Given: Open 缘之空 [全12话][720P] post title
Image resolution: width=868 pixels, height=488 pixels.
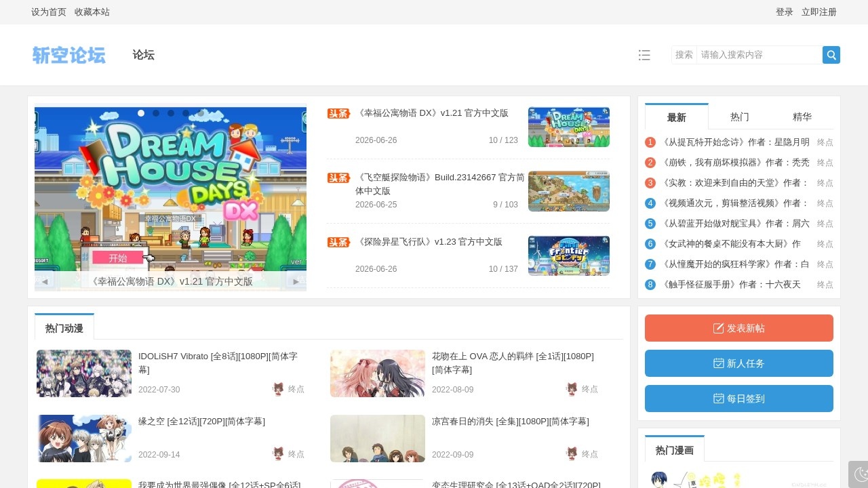Looking at the screenshot, I should (x=201, y=421).
